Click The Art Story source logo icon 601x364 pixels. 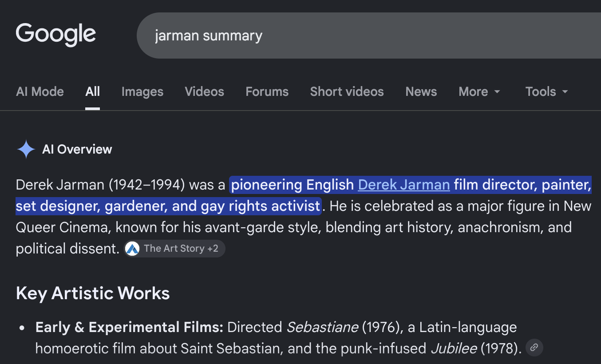pos(132,249)
